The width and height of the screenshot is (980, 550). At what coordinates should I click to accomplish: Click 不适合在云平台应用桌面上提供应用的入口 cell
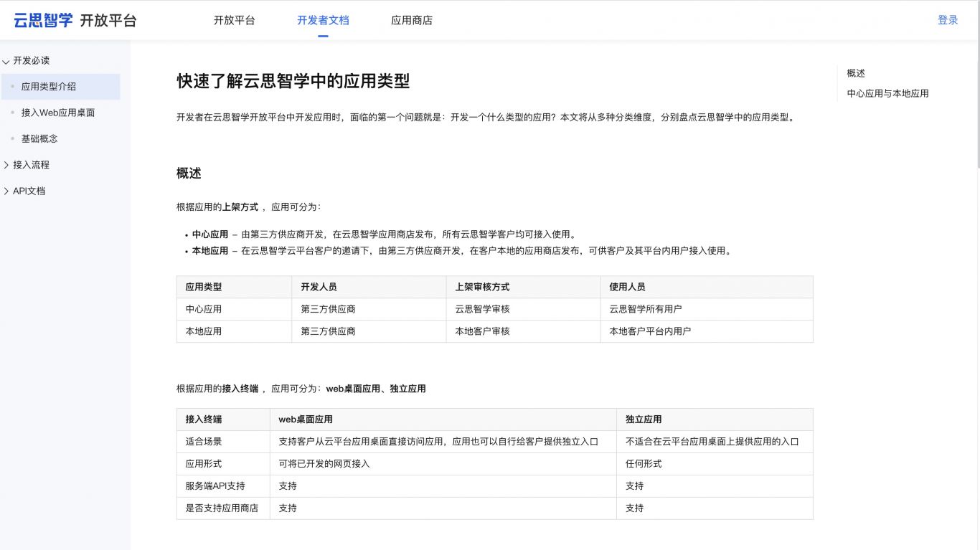(715, 442)
